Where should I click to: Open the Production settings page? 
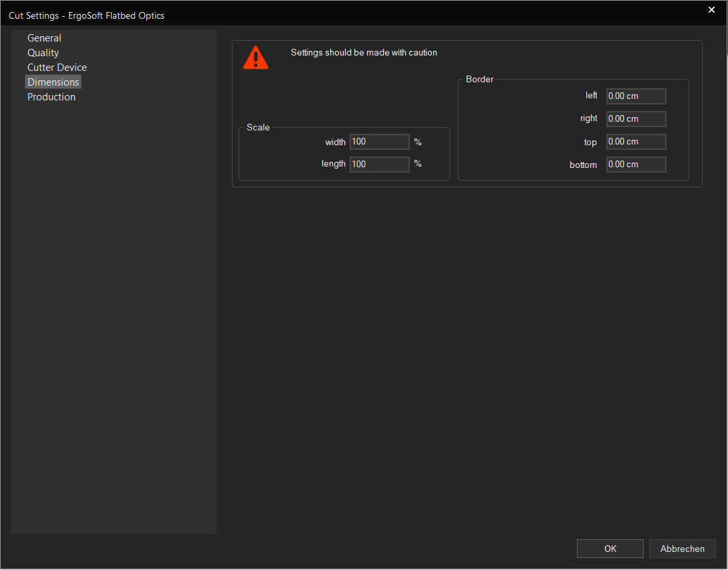(51, 97)
